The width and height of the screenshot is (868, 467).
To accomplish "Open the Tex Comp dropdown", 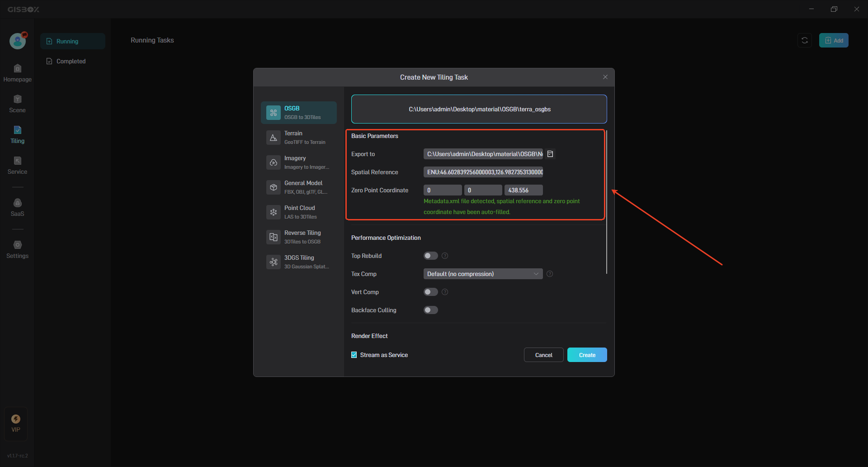I will point(483,274).
